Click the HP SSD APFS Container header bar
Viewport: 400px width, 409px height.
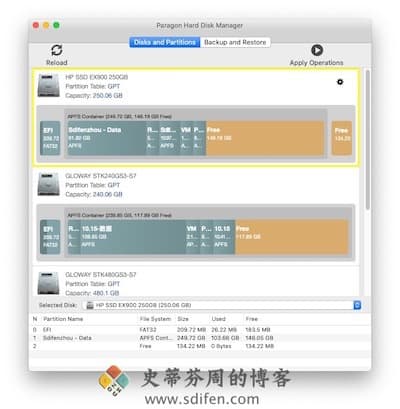pos(196,116)
